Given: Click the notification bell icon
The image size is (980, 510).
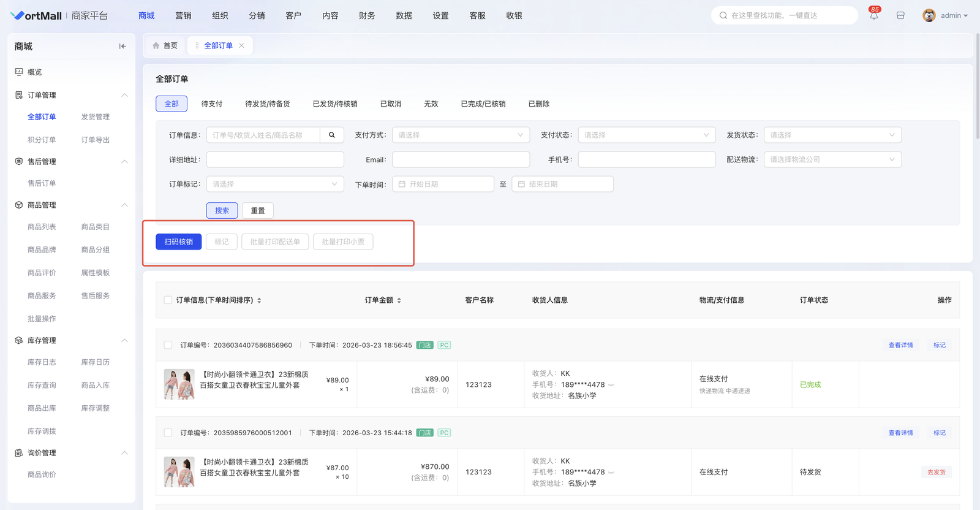Looking at the screenshot, I should [873, 16].
